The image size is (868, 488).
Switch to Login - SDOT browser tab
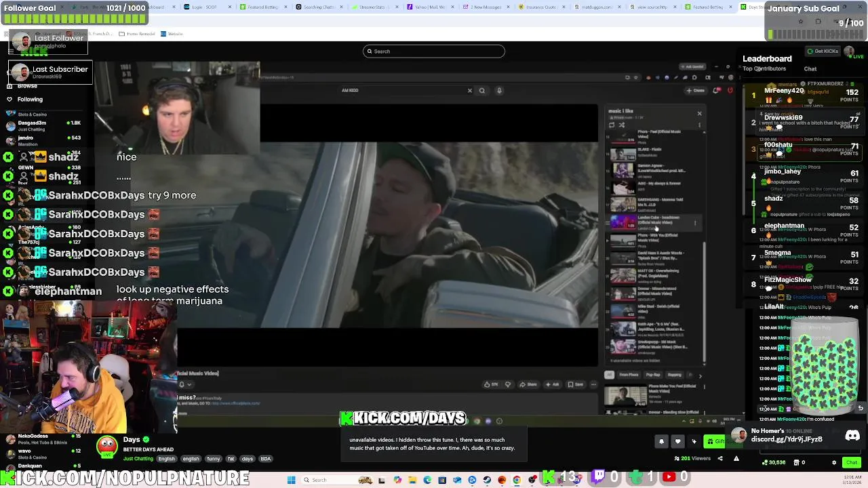pos(209,7)
